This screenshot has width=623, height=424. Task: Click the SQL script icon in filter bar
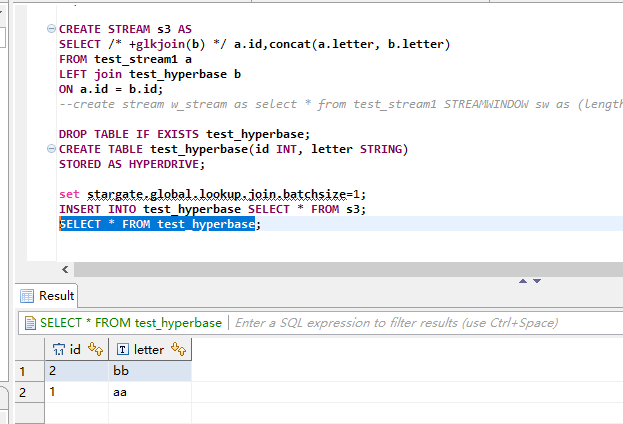(29, 323)
